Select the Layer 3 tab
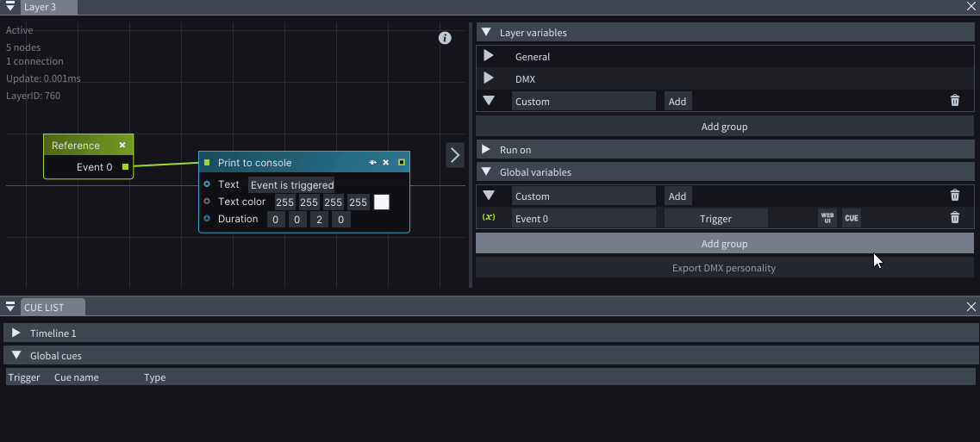This screenshot has height=442, width=980. pyautogui.click(x=40, y=7)
